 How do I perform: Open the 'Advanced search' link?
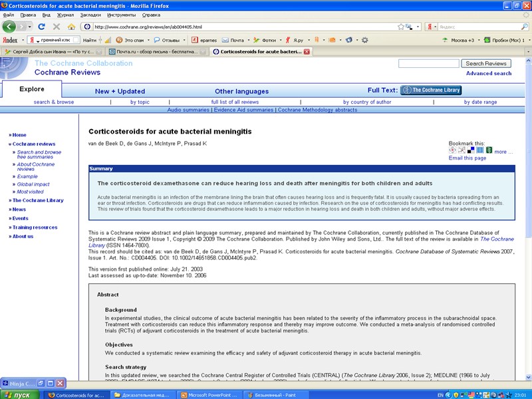coord(489,73)
